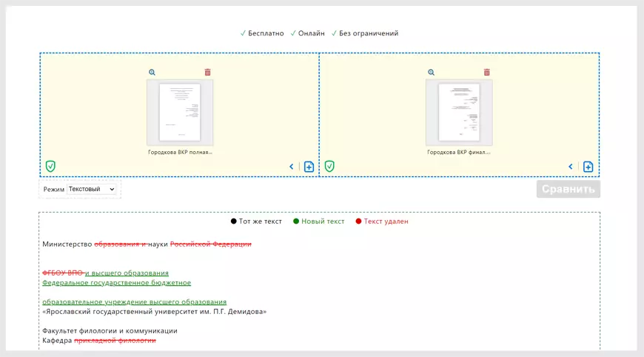The height and width of the screenshot is (357, 644).
Task: Open the Городкова ВКР финал thumbnail
Action: (x=459, y=112)
